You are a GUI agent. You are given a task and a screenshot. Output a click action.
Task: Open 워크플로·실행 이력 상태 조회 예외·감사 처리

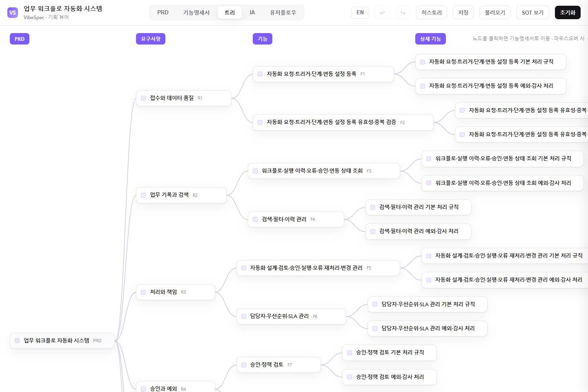(x=503, y=183)
